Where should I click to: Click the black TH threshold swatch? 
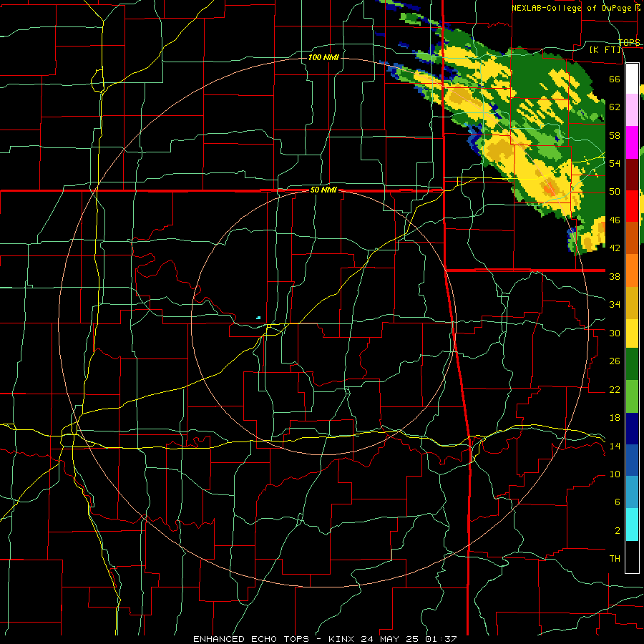click(x=632, y=557)
